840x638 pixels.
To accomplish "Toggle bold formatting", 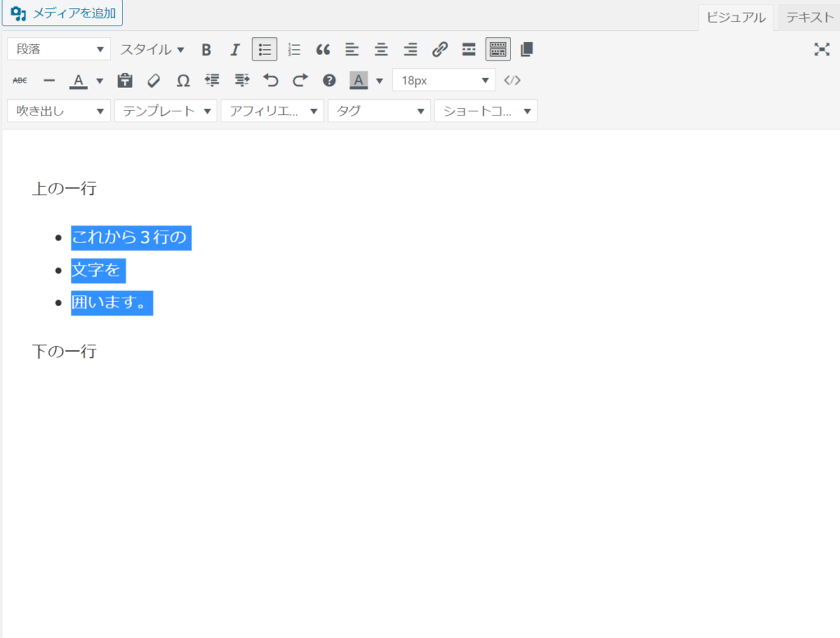I will click(x=206, y=50).
